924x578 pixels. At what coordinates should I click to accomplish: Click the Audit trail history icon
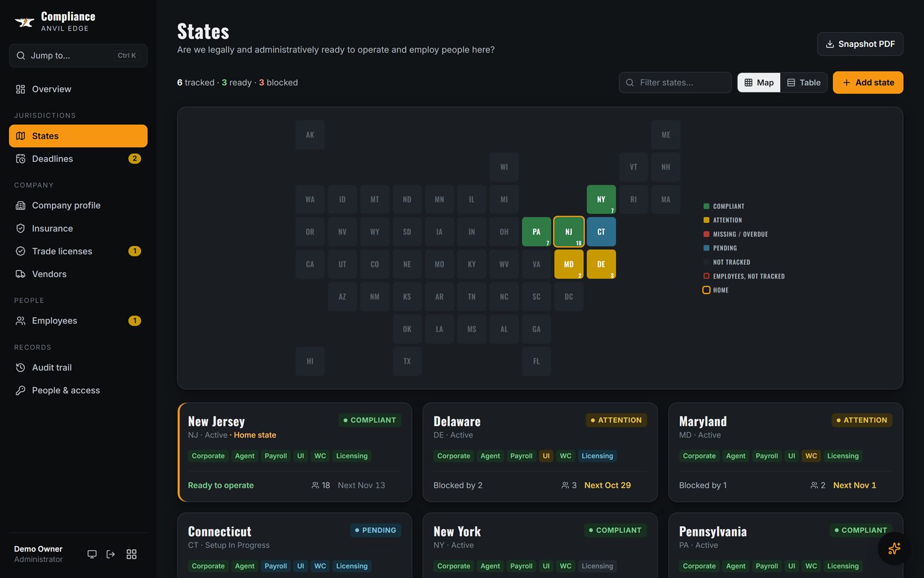point(21,368)
